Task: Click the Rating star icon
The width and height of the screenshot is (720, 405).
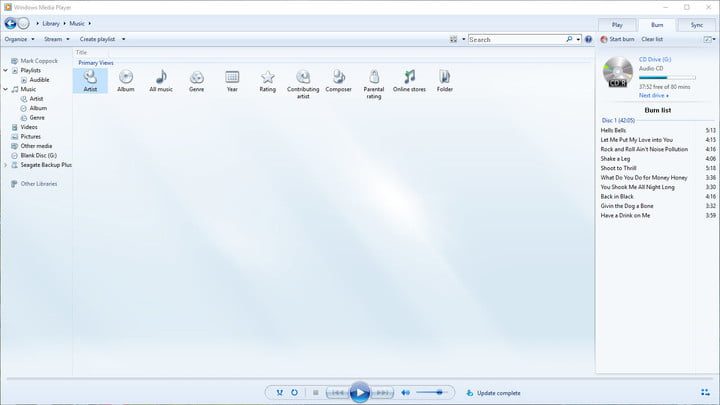Action: [267, 78]
